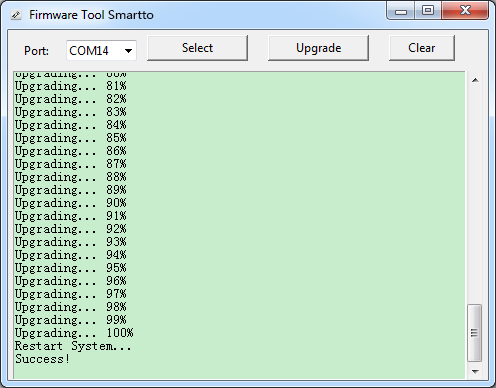Click the "Upgrading... 97%" log line

point(71,294)
